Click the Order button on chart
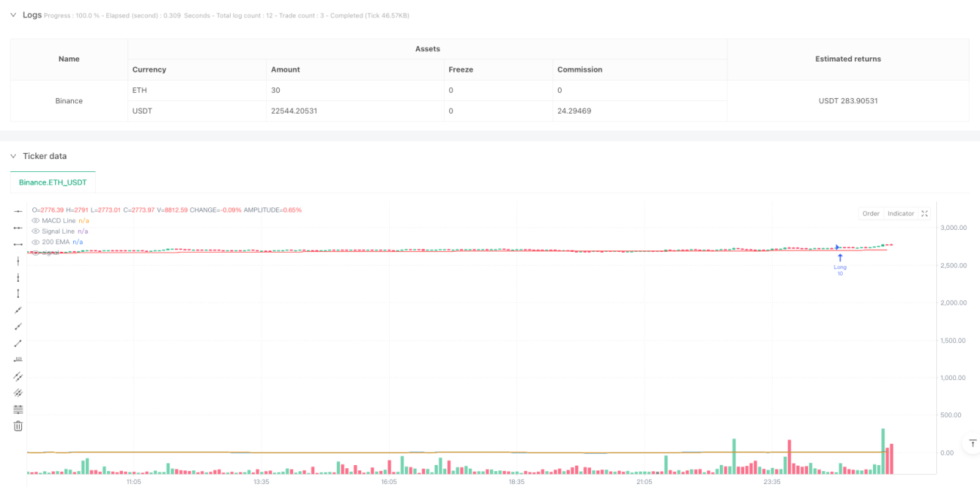 point(871,213)
